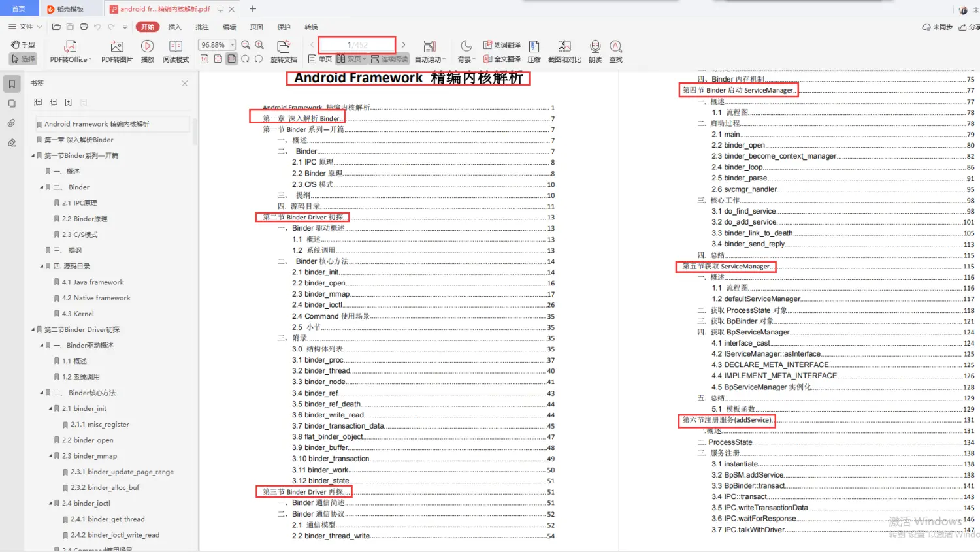Screen dimensions: 980x552
Task: Click the 未同步 sync status button
Action: tap(937, 27)
